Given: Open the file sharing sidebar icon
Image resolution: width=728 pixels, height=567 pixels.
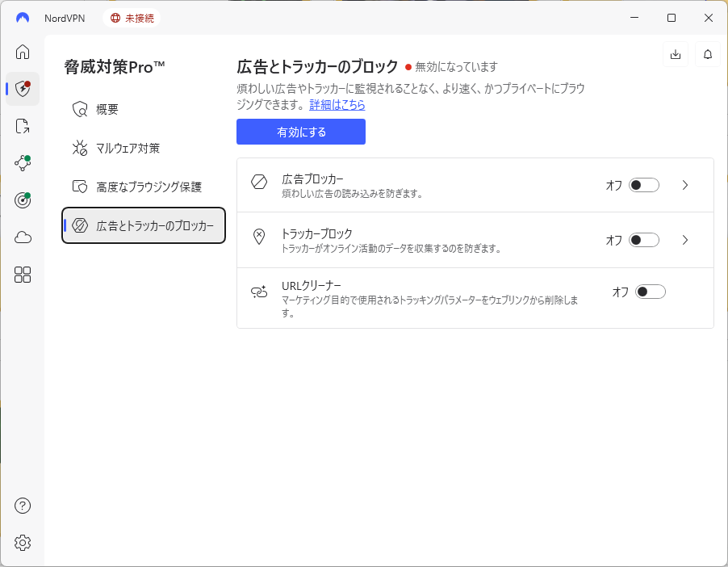Looking at the screenshot, I should tap(23, 126).
